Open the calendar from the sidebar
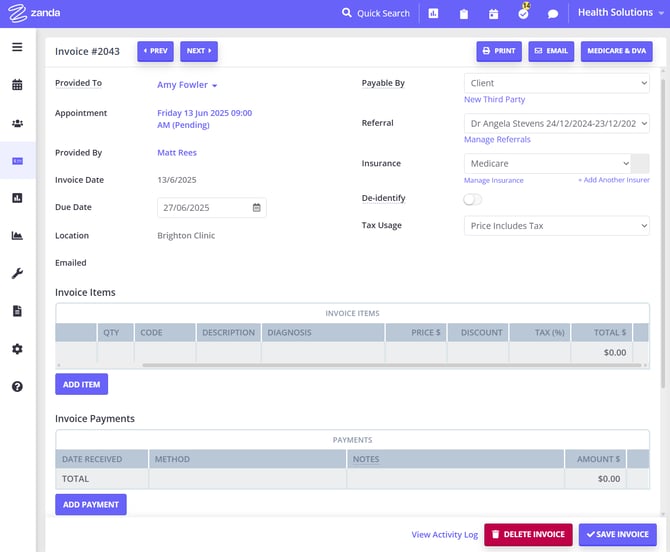670x552 pixels. point(17,85)
